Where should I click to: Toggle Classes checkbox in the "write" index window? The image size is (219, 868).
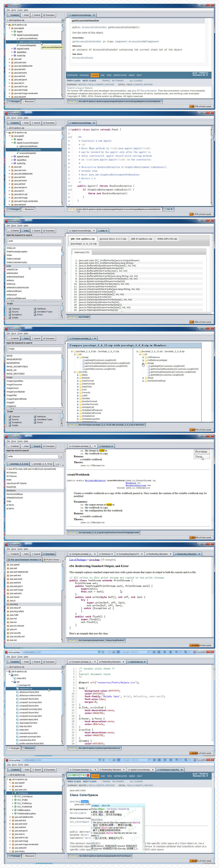point(10,309)
